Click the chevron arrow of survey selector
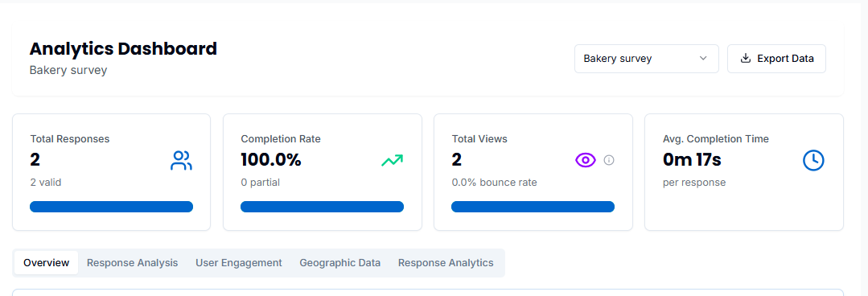The width and height of the screenshot is (868, 296). click(703, 59)
